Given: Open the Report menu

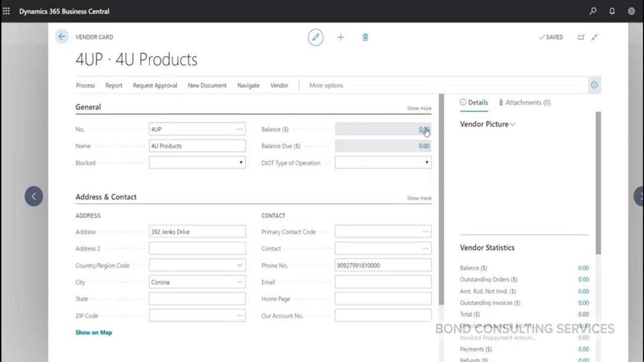Looking at the screenshot, I should tap(114, 85).
